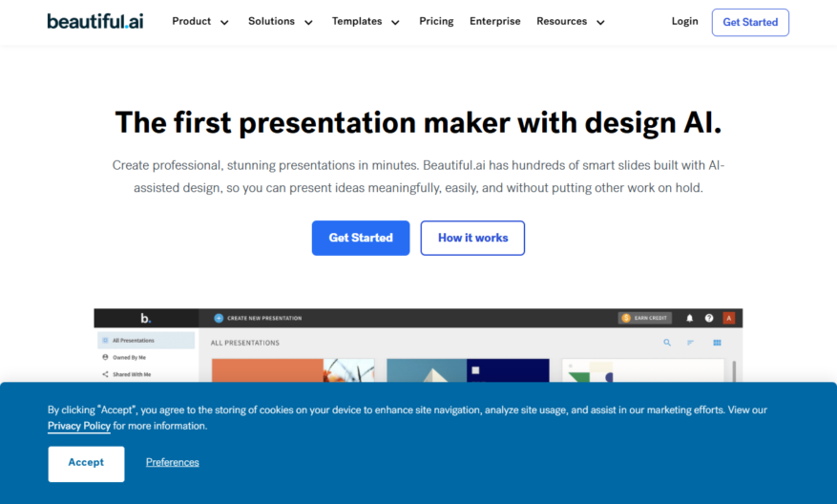Go to the Pricing page

tap(436, 21)
